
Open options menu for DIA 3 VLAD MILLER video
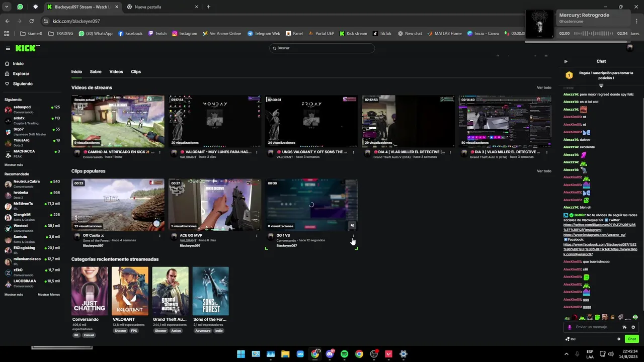click(546, 152)
